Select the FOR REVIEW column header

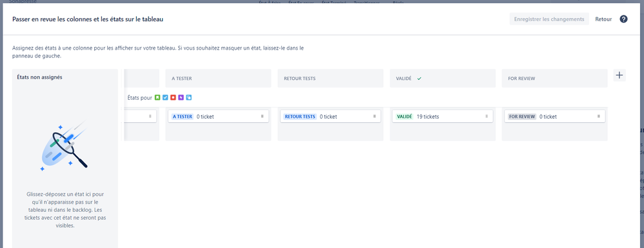554,79
